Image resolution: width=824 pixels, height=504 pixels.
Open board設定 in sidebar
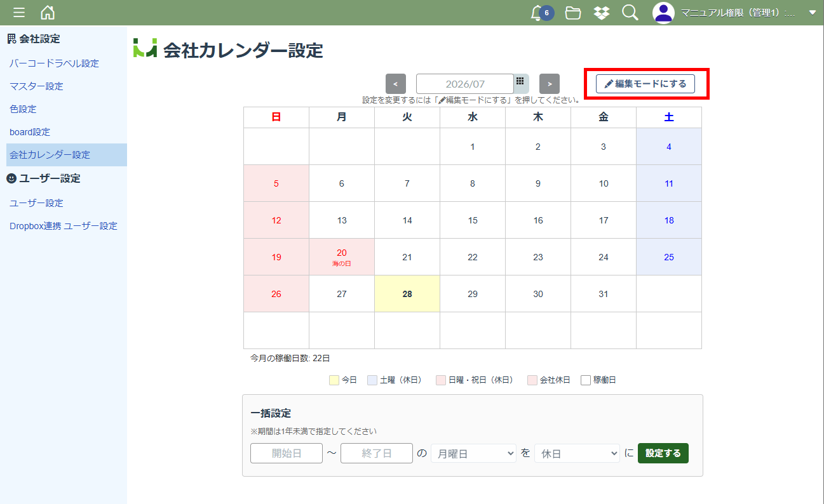coord(30,132)
